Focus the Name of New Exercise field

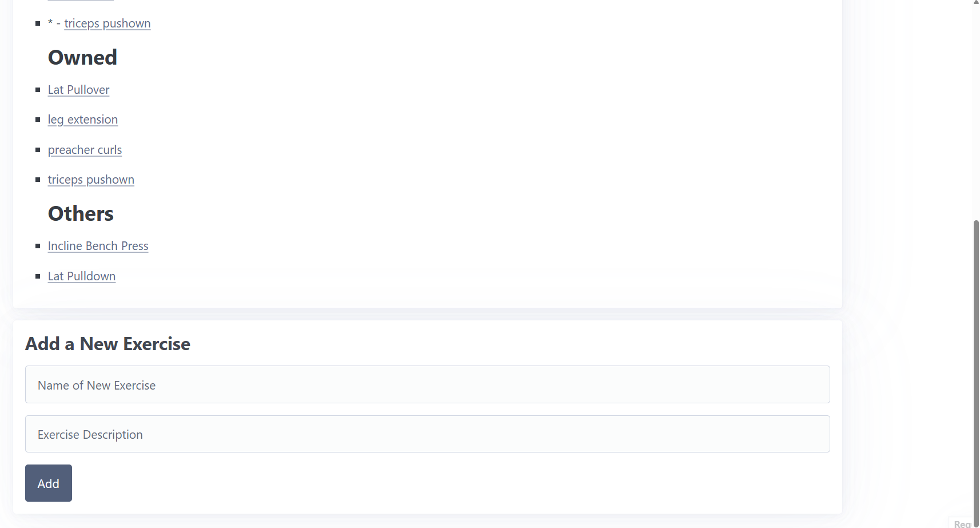427,384
